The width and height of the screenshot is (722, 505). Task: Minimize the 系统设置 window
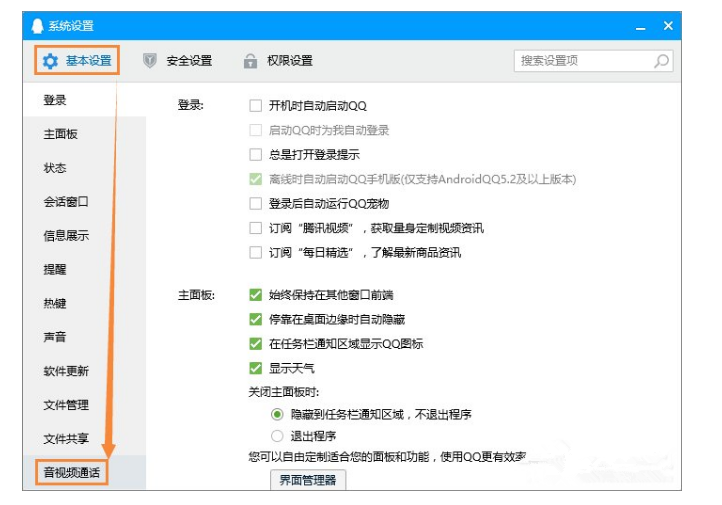[641, 27]
